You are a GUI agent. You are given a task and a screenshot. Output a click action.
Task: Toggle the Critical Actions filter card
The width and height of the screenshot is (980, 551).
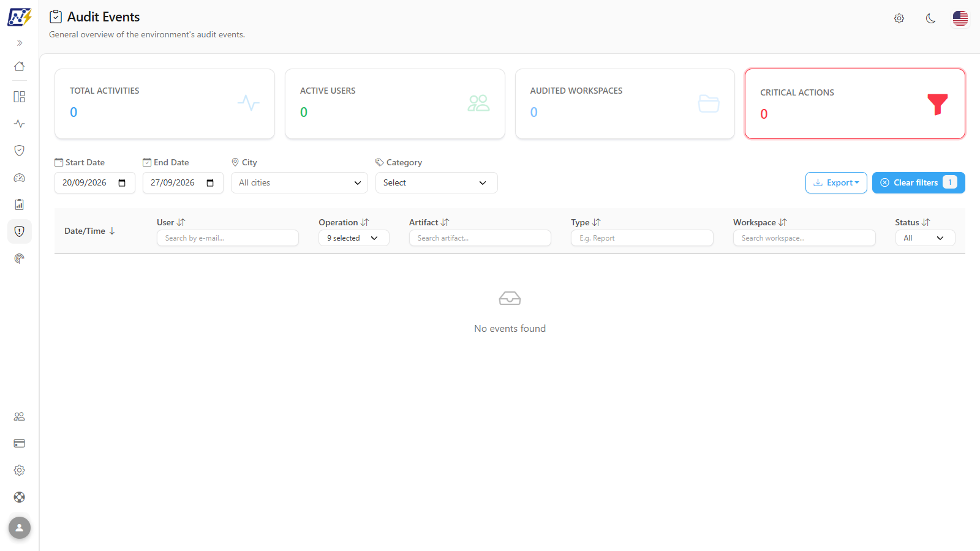coord(855,103)
